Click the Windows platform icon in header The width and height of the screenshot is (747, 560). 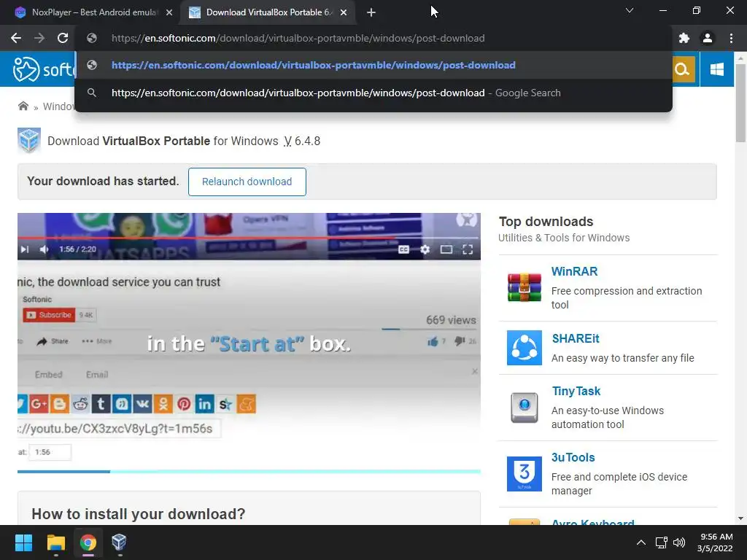click(x=717, y=69)
